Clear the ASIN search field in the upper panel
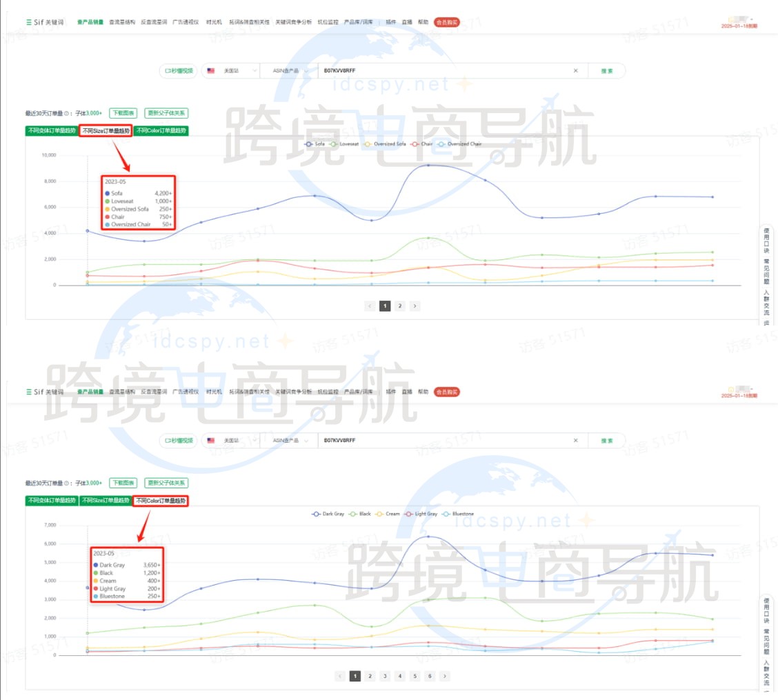The image size is (778, 700). pyautogui.click(x=575, y=71)
